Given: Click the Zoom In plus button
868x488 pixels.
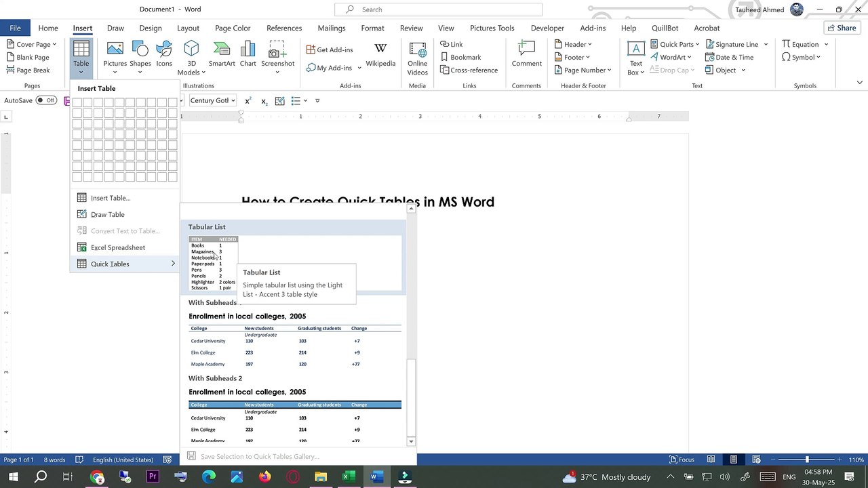Looking at the screenshot, I should coord(839,460).
